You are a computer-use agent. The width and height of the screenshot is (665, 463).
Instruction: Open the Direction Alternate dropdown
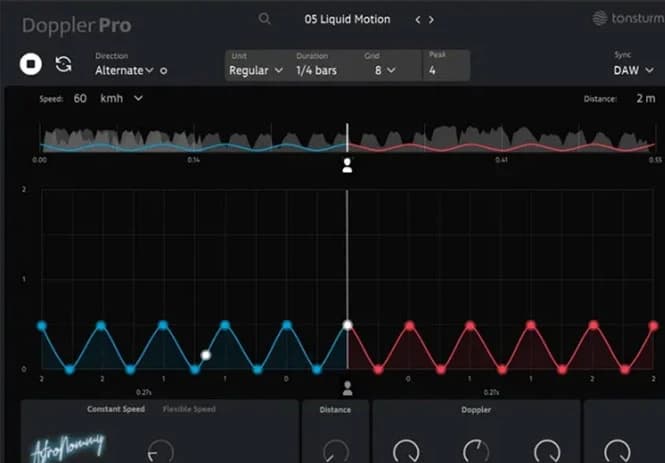pyautogui.click(x=124, y=70)
